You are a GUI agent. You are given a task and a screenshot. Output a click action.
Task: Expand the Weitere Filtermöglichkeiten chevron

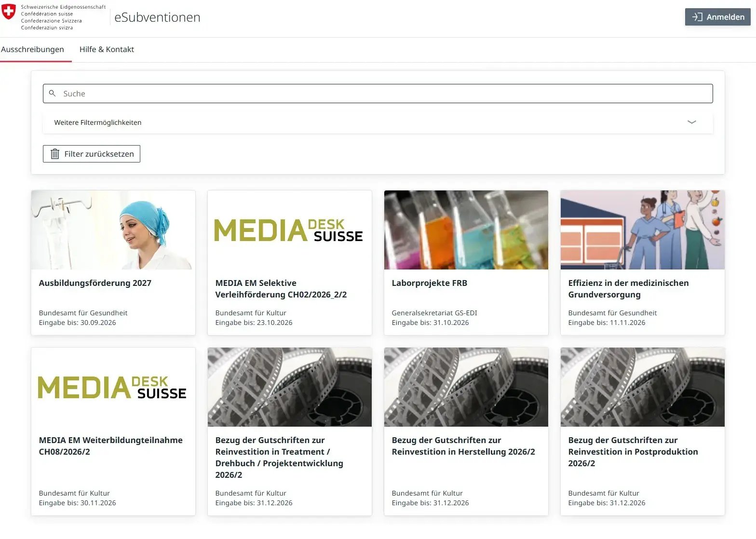point(691,122)
